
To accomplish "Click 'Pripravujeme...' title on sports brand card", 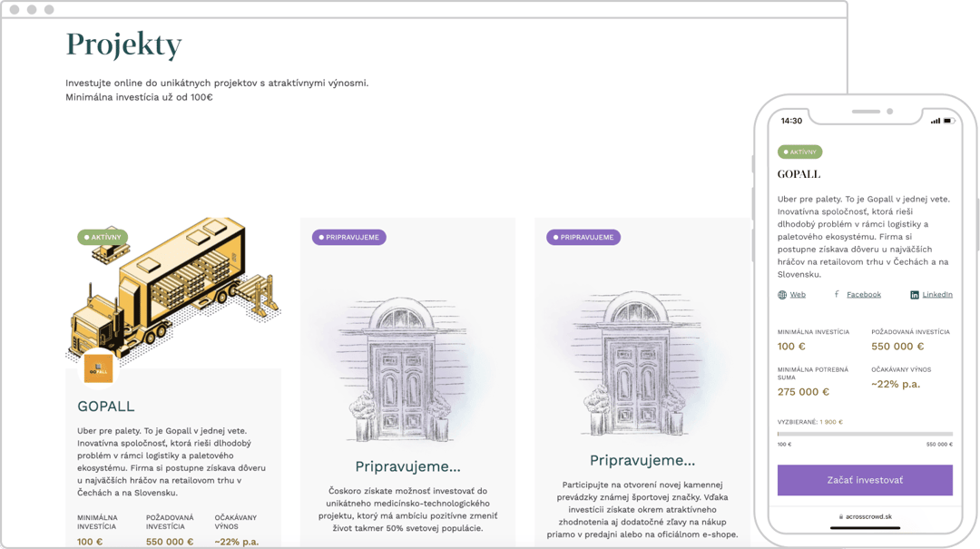I will click(642, 460).
